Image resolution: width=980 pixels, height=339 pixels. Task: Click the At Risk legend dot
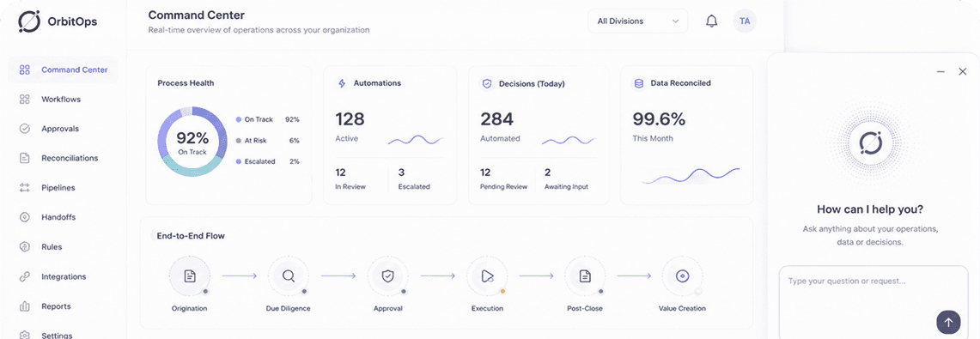[x=239, y=141]
